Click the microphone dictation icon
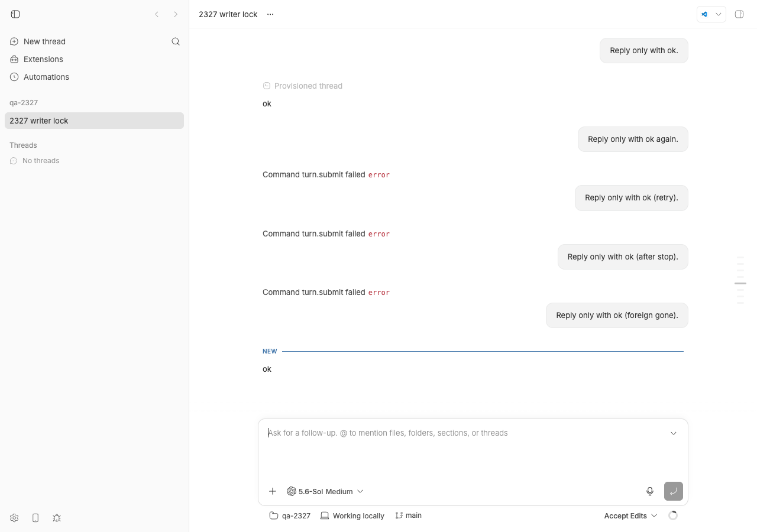Image resolution: width=757 pixels, height=532 pixels. 650,491
